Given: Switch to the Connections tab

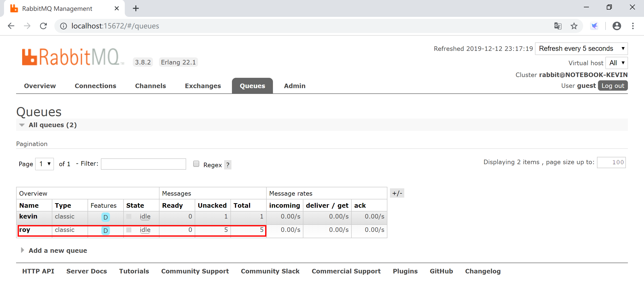Looking at the screenshot, I should [95, 86].
